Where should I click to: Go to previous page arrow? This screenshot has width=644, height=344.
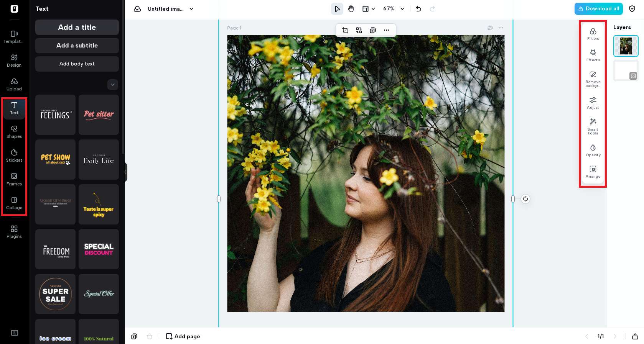(586, 336)
